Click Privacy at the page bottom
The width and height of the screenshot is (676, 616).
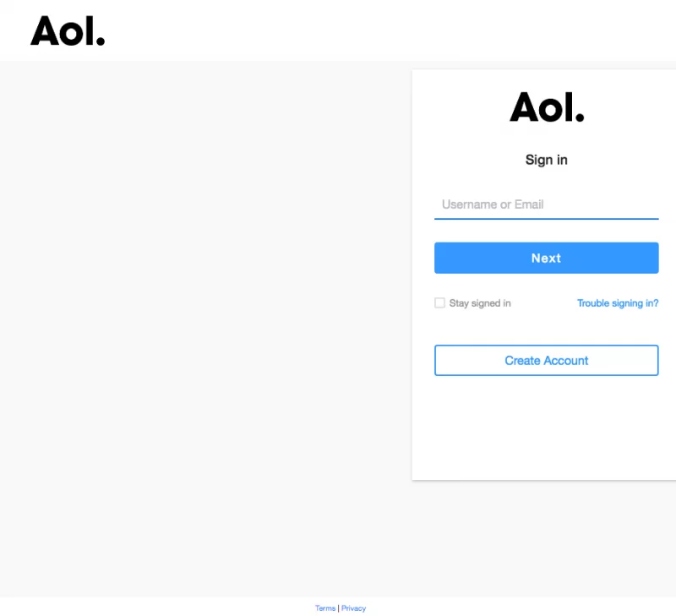coord(353,608)
